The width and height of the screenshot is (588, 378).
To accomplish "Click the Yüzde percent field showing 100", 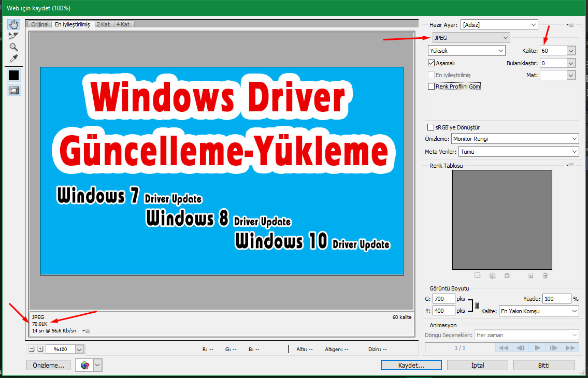I will 556,299.
